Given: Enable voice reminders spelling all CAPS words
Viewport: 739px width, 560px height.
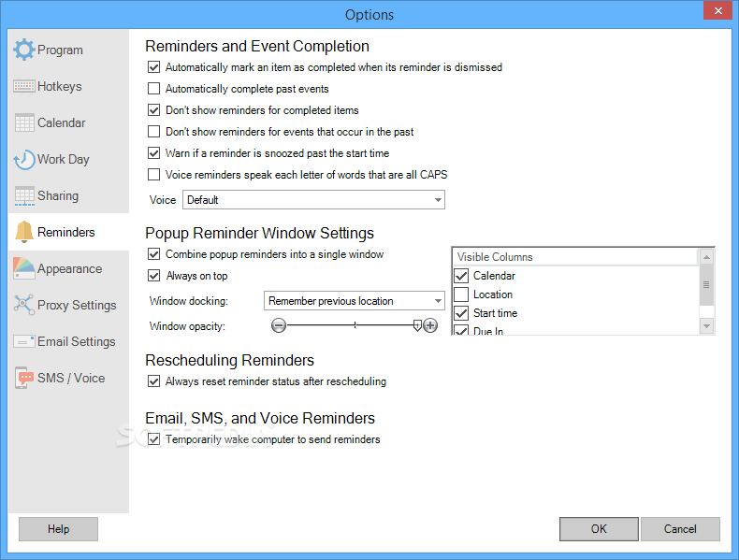Looking at the screenshot, I should pyautogui.click(x=153, y=174).
